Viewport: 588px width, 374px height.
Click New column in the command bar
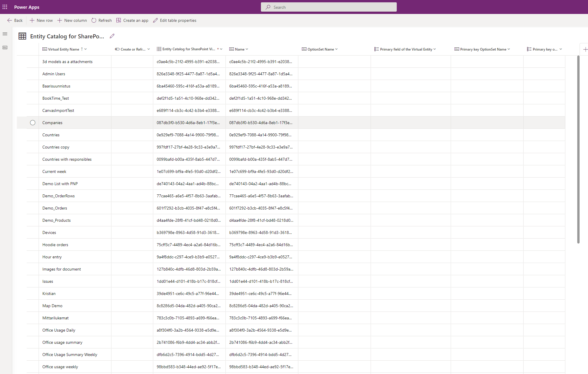click(72, 20)
